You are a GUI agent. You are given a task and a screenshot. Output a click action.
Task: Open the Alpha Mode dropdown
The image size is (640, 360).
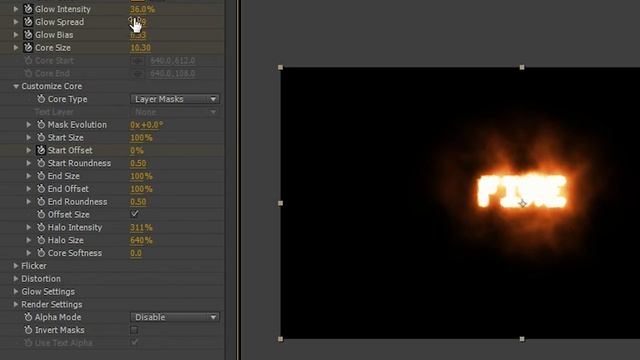click(175, 317)
